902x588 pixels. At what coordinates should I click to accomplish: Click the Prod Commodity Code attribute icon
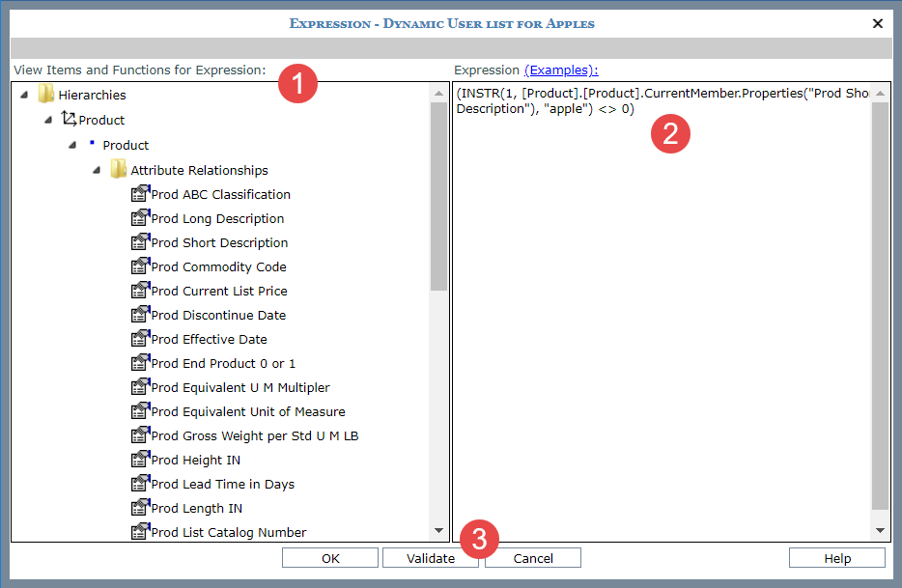point(139,266)
